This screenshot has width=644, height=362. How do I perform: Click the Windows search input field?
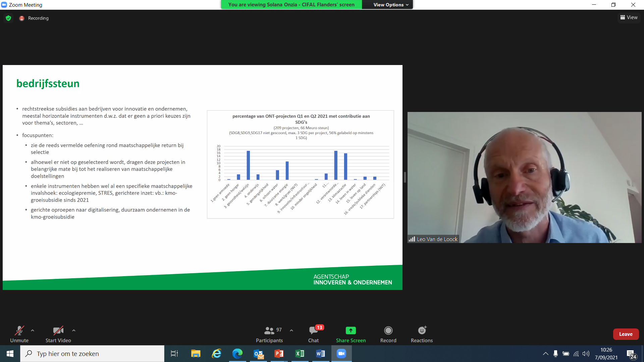(x=97, y=354)
